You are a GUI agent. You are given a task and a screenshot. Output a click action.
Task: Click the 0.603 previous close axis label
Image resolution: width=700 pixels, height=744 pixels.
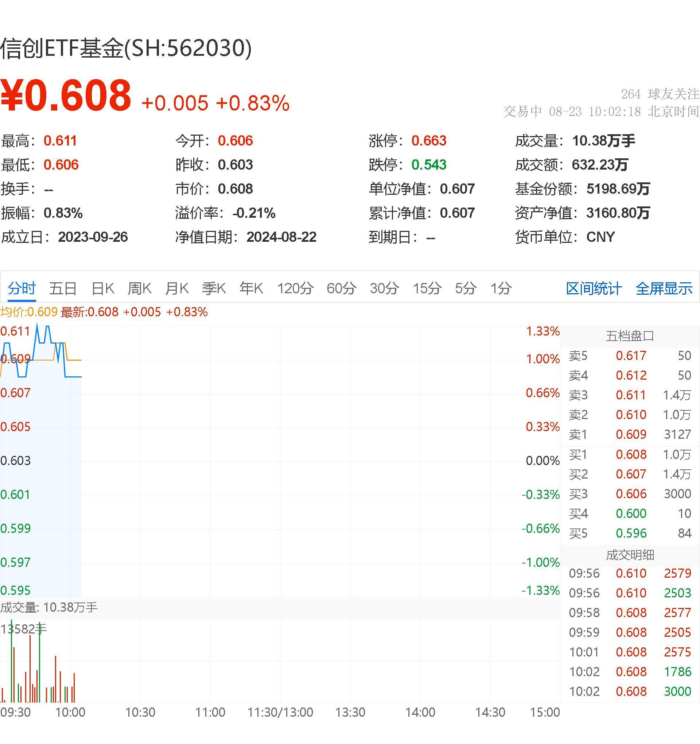click(x=15, y=461)
